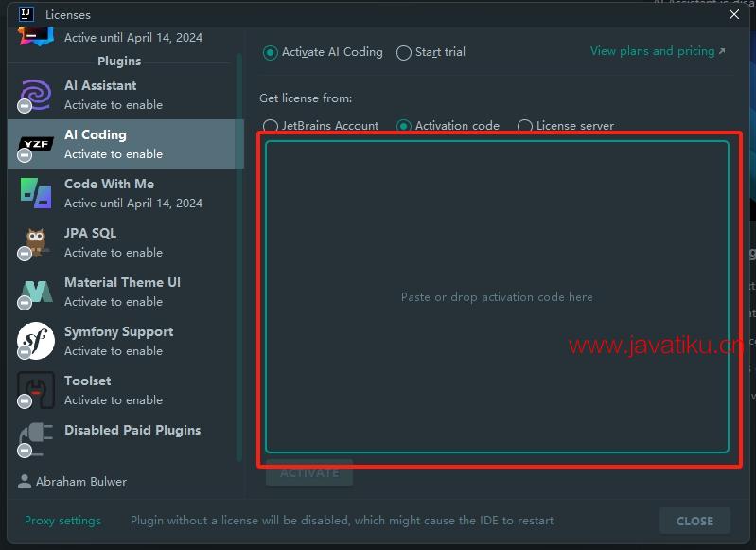Select the Activate AI Coding radio button
This screenshot has height=550, width=756.
[x=270, y=52]
